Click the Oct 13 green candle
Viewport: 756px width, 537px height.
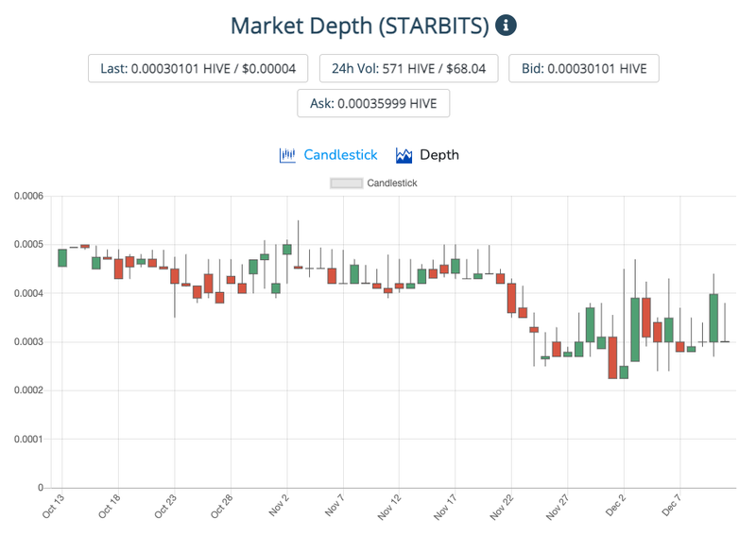coord(62,258)
